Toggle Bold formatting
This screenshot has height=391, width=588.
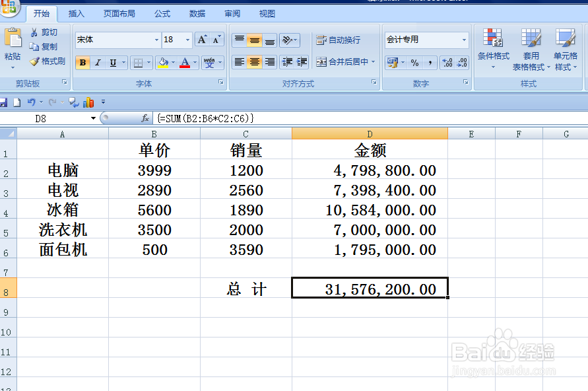tap(83, 63)
